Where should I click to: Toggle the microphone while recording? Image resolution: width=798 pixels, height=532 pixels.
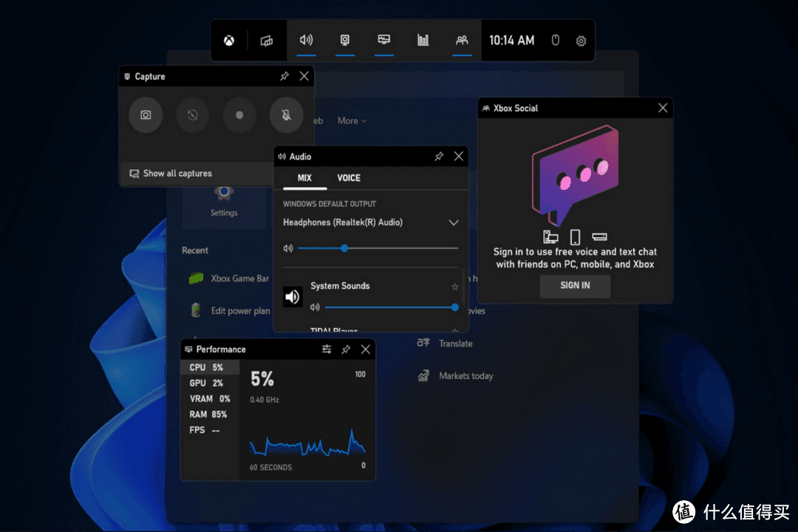point(286,115)
